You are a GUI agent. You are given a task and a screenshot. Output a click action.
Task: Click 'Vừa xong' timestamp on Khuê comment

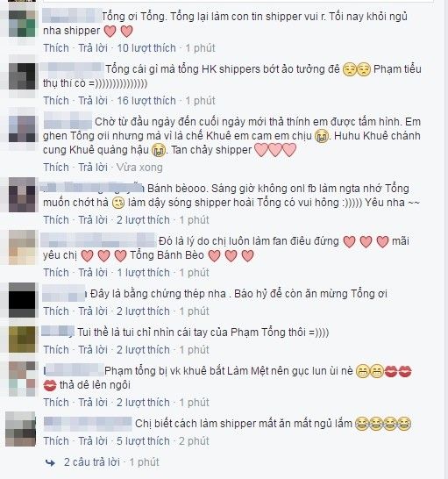[x=139, y=168]
